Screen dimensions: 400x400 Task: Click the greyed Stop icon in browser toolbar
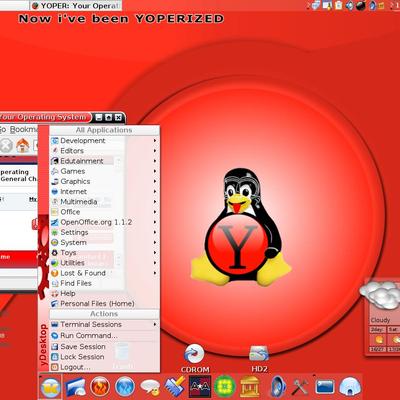coord(6,146)
